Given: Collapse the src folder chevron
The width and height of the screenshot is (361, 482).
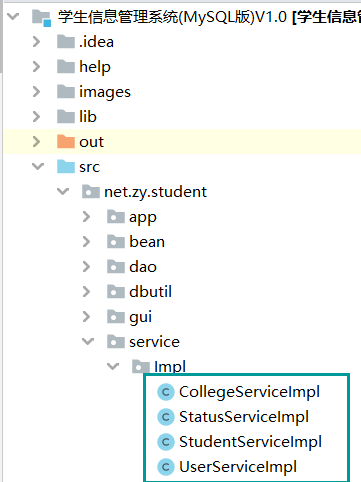Looking at the screenshot, I should [38, 166].
